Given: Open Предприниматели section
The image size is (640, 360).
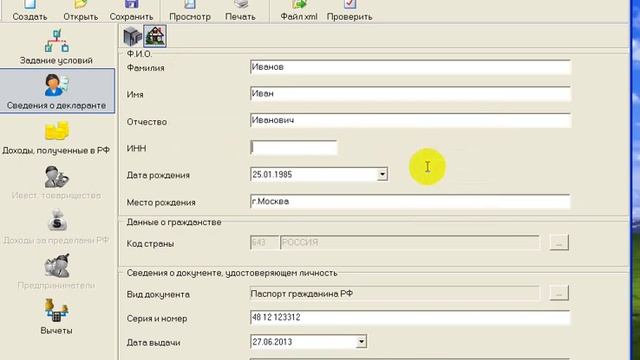Looking at the screenshot, I should pyautogui.click(x=56, y=272).
